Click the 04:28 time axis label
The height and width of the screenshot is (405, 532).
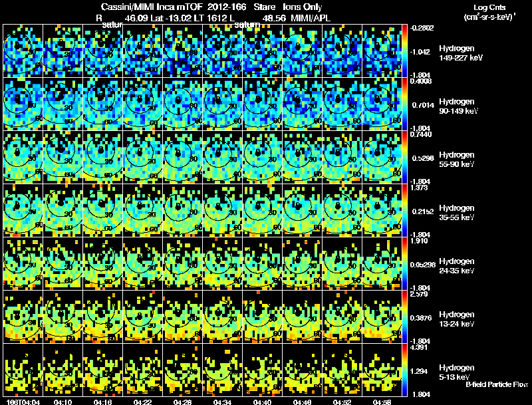click(182, 402)
